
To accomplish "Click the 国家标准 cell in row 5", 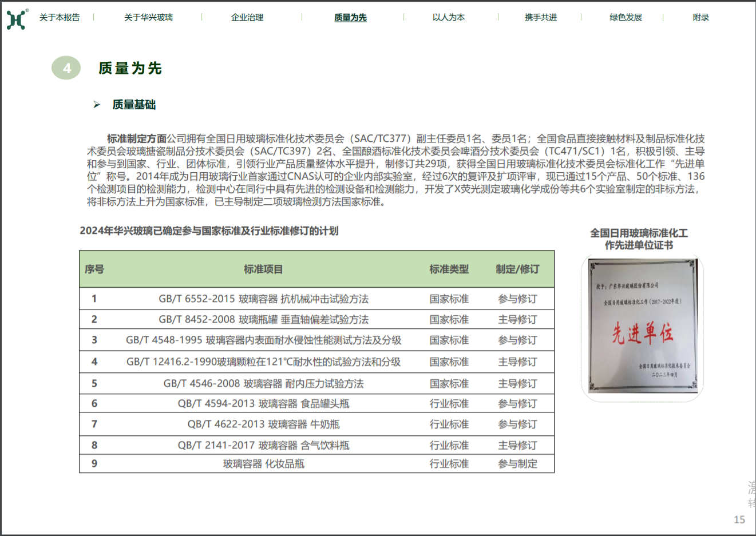I will point(449,384).
